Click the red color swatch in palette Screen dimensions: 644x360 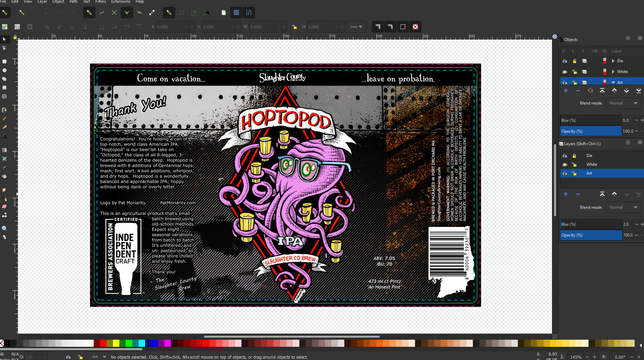click(x=103, y=343)
